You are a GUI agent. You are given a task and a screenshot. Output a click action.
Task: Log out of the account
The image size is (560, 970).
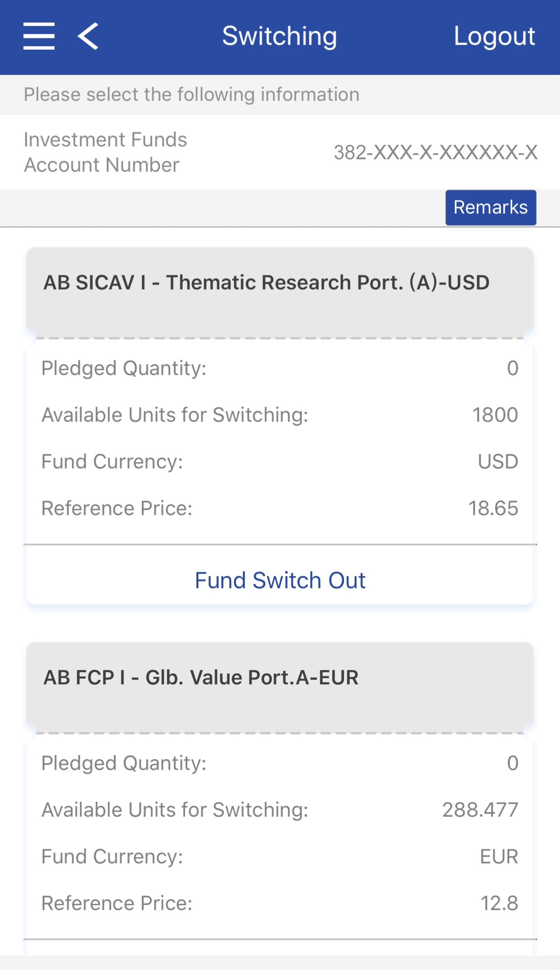click(x=494, y=36)
